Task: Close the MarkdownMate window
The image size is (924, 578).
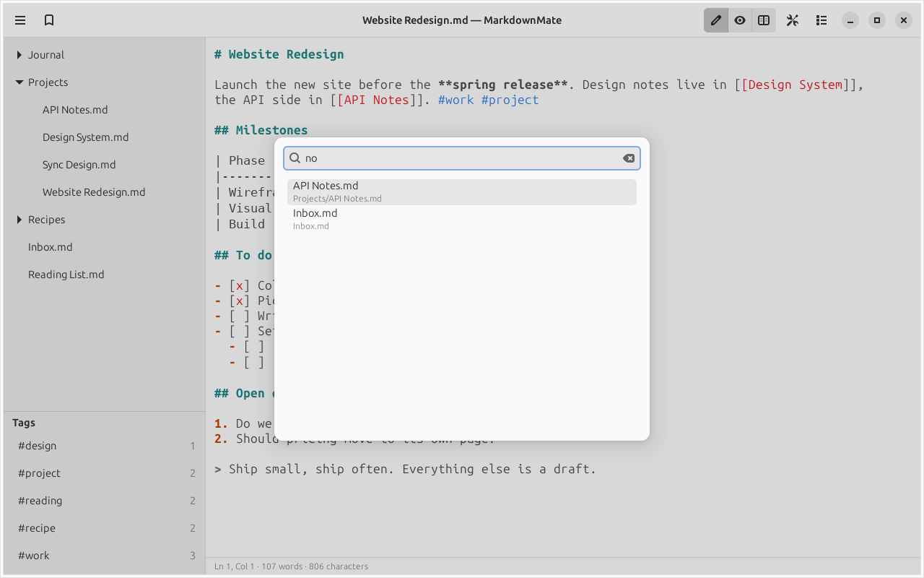Action: click(904, 20)
